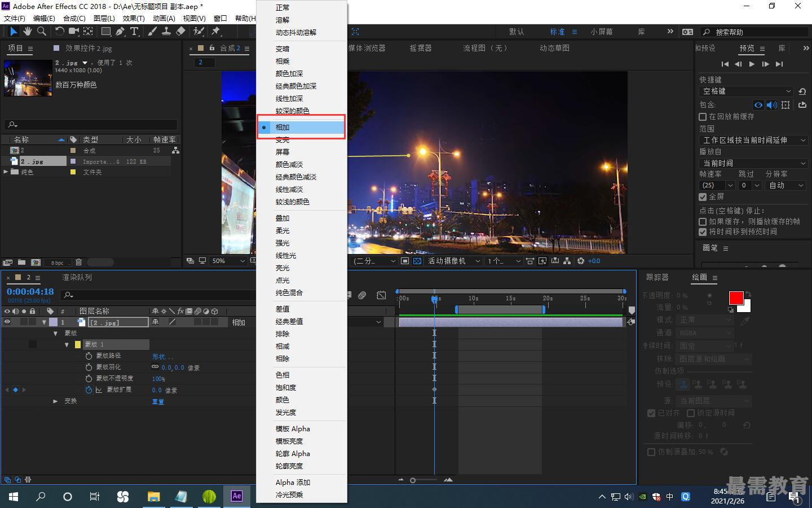Select the Pen tool

pos(120,32)
